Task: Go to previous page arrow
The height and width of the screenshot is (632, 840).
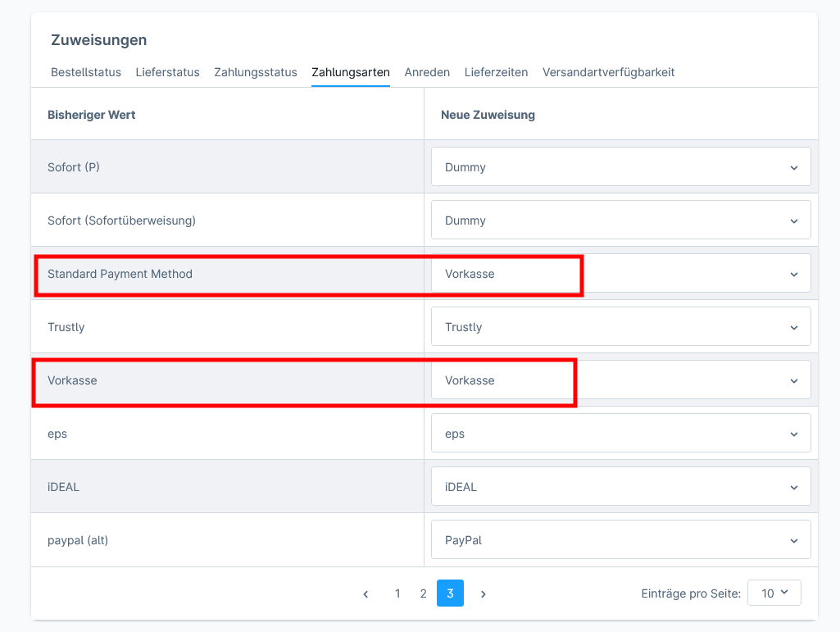Action: click(366, 593)
